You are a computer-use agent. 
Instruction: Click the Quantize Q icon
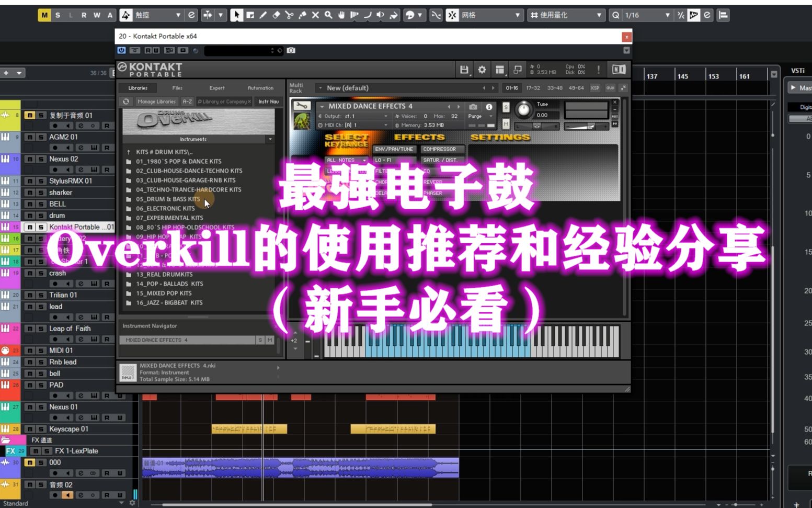(x=616, y=15)
